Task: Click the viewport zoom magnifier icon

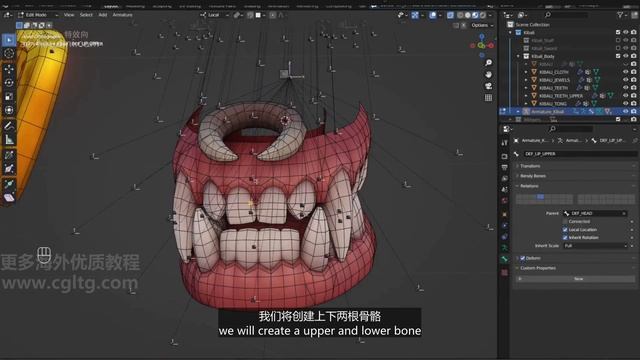Action: click(x=489, y=63)
